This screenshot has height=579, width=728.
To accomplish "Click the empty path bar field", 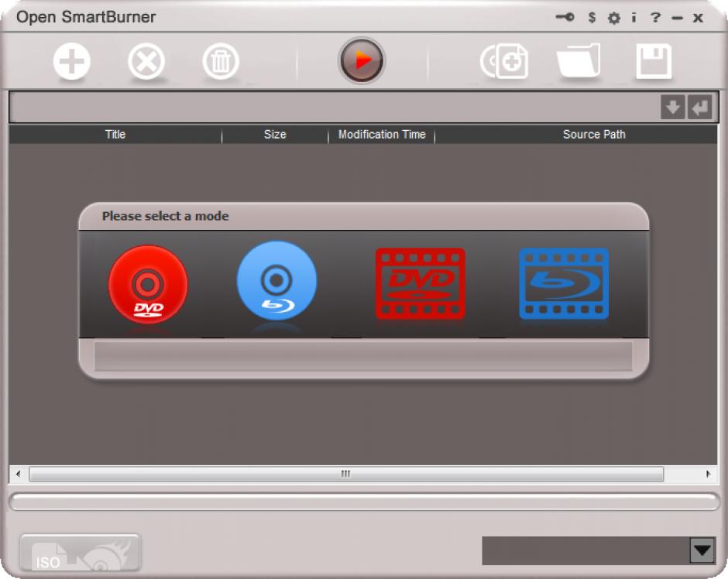I will pyautogui.click(x=335, y=107).
